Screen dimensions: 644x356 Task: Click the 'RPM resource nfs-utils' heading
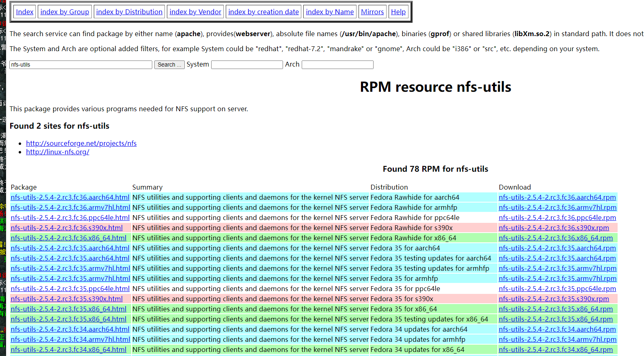point(436,87)
